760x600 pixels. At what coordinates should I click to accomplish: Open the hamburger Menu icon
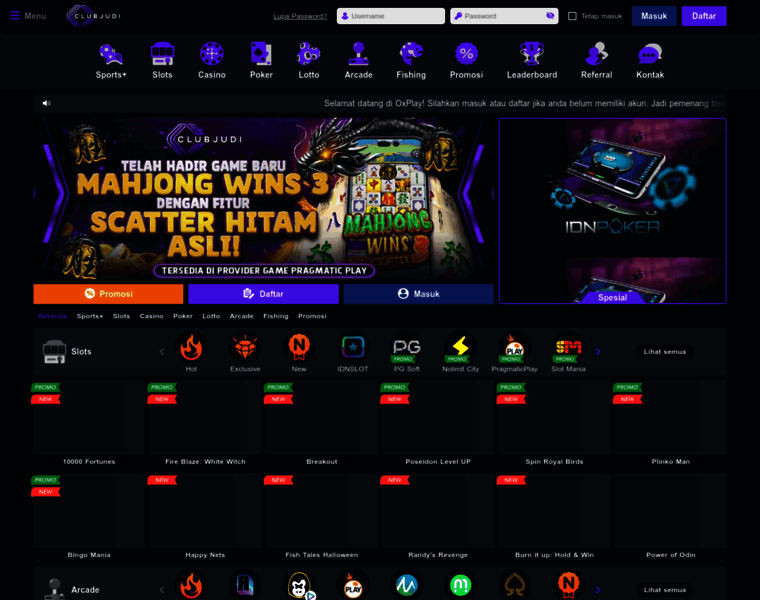[15, 16]
